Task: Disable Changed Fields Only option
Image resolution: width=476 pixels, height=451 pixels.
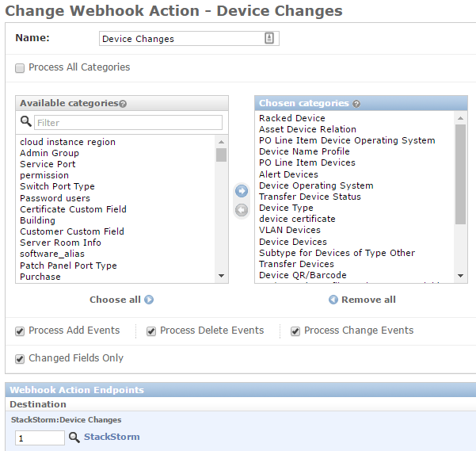Action: click(x=20, y=359)
